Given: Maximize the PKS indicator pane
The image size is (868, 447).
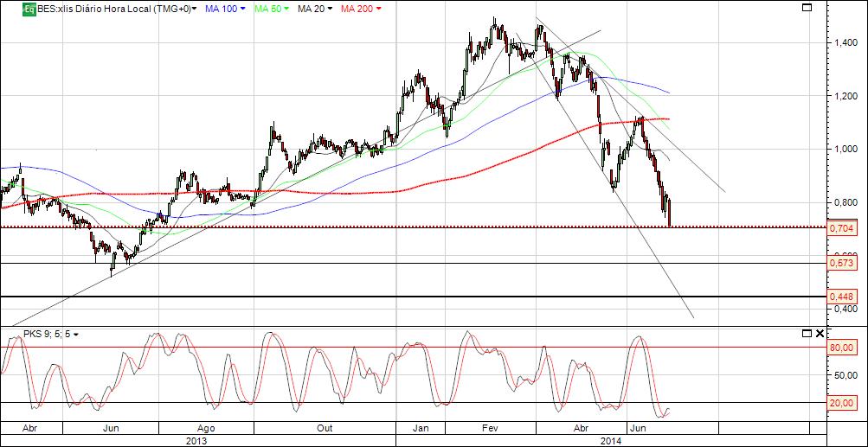Looking at the screenshot, I should pos(807,334).
